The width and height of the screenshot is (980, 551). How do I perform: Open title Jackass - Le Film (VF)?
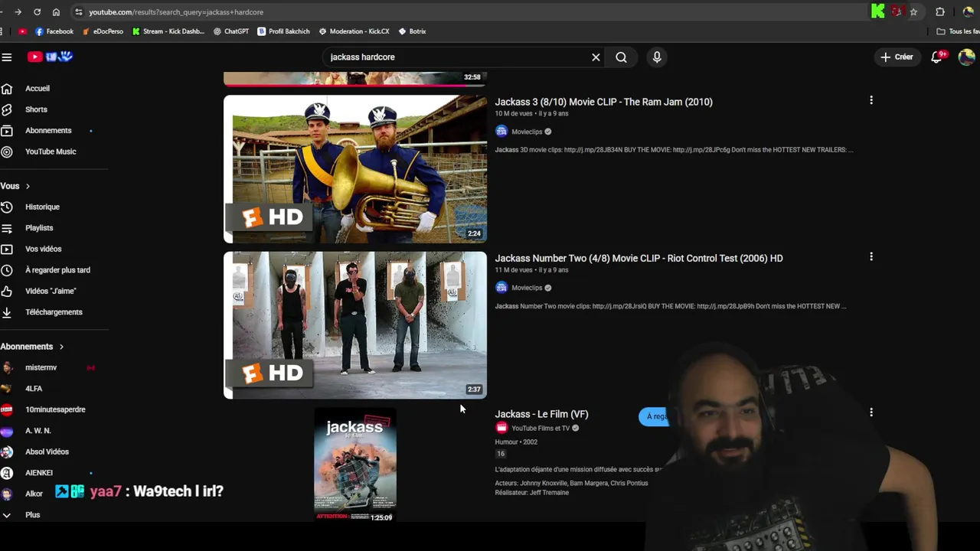(x=541, y=414)
